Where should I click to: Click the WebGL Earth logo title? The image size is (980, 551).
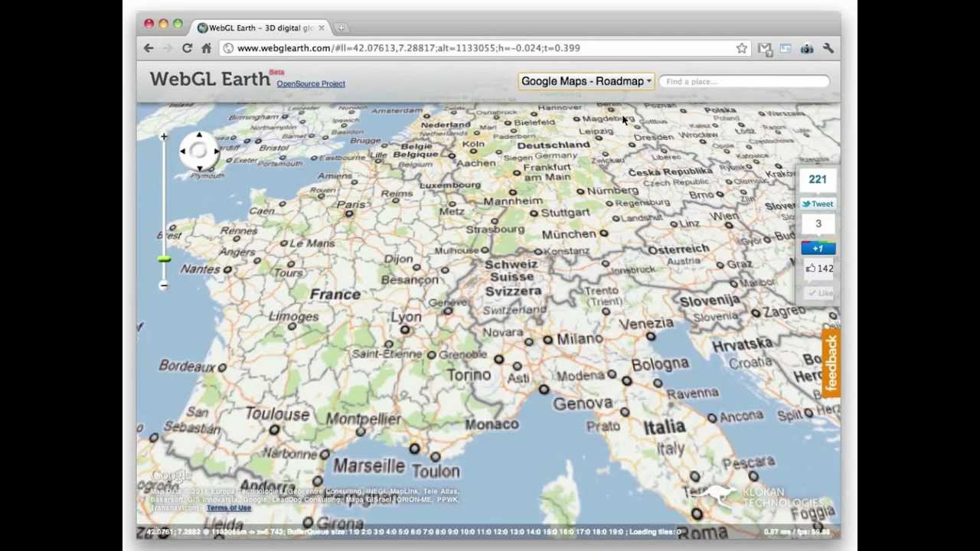[210, 79]
